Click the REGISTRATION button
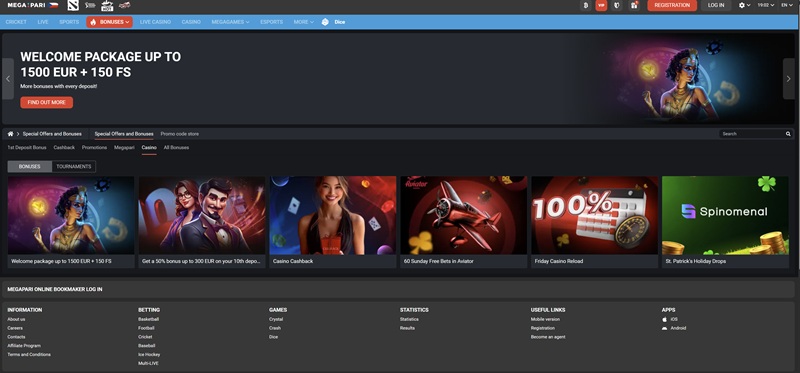This screenshot has height=373, width=800. [x=672, y=5]
